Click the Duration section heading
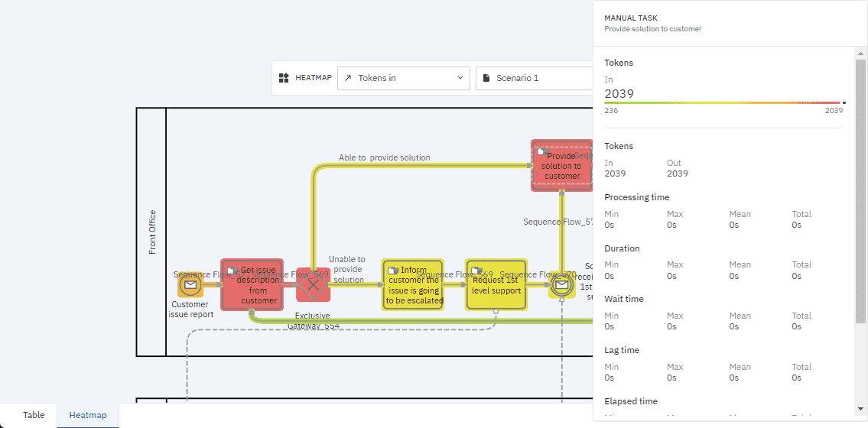The width and height of the screenshot is (868, 428). coord(622,248)
